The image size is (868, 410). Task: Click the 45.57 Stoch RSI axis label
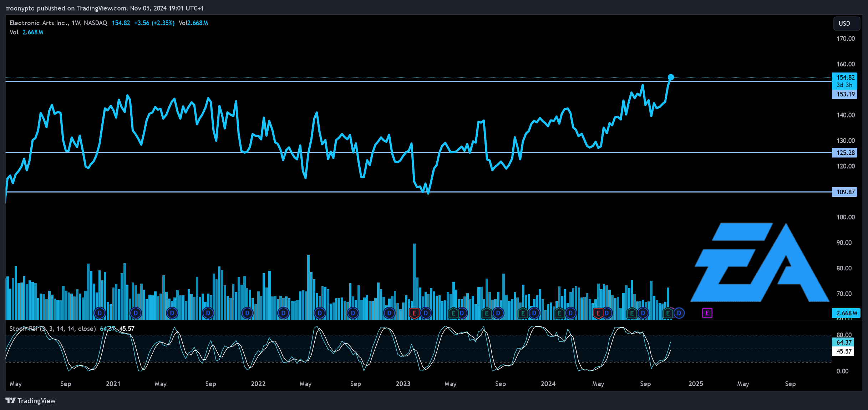[844, 351]
